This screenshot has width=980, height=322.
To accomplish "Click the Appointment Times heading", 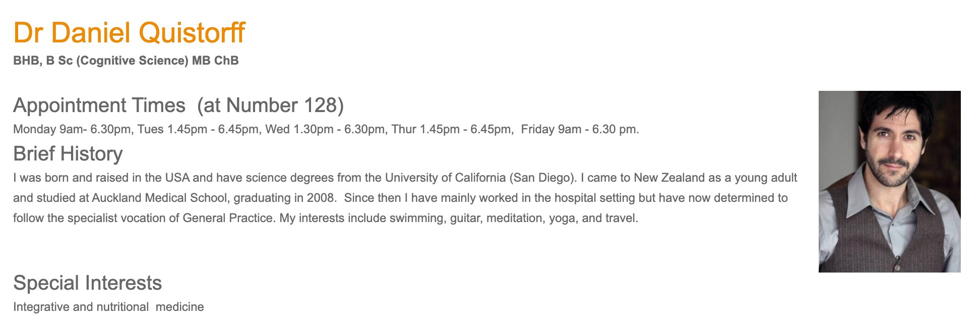I will (x=99, y=105).
